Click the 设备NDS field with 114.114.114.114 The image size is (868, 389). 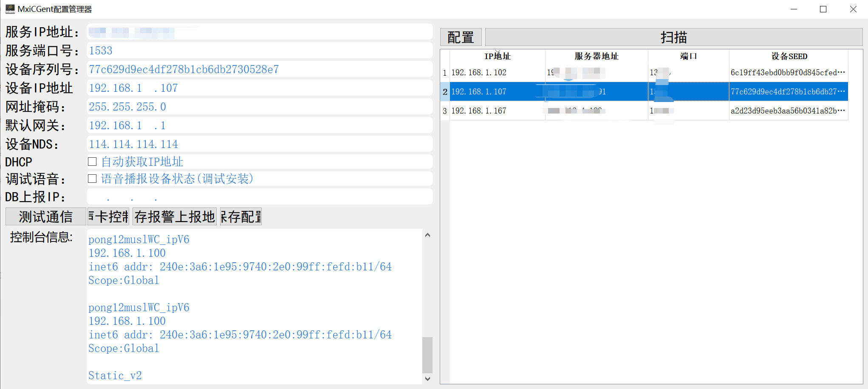coord(259,144)
